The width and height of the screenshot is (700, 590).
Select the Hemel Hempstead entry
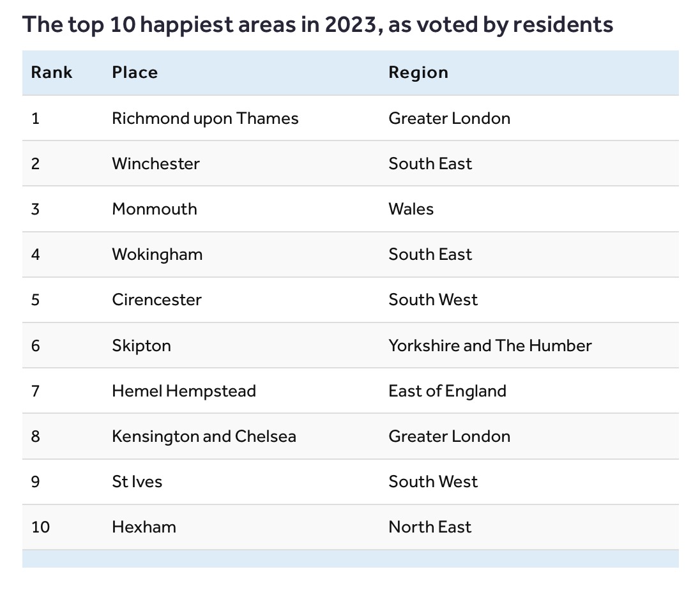click(184, 391)
